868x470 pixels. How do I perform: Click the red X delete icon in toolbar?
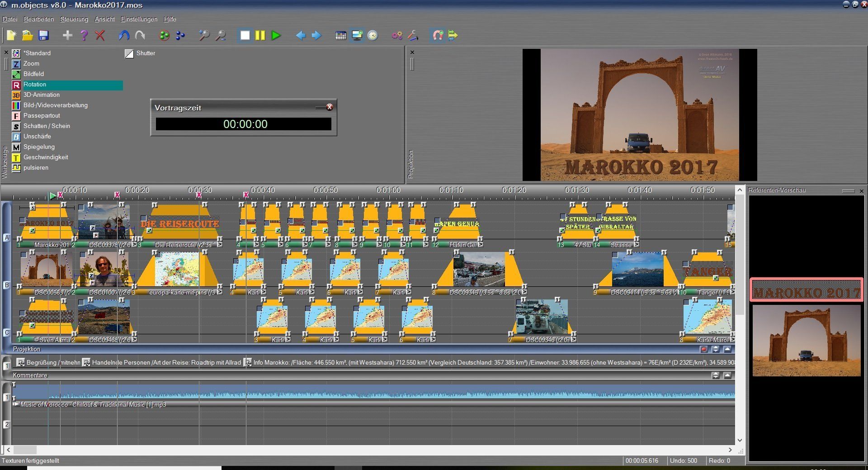point(100,35)
